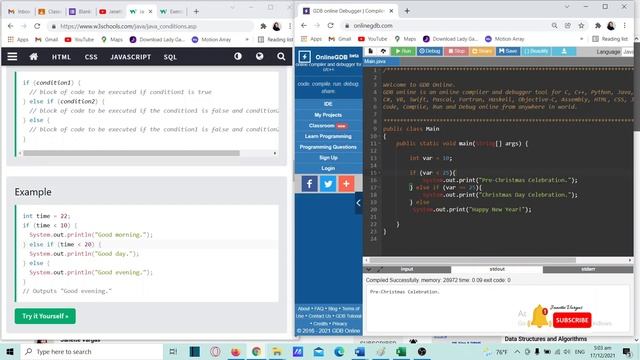Go to w3schools home icon
The image size is (640, 360).
tap(34, 56)
